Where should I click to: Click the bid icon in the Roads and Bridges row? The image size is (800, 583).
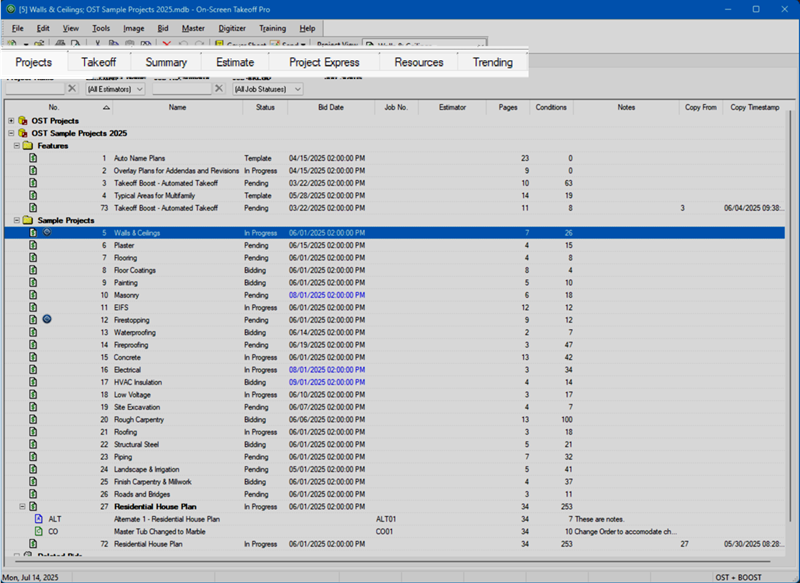33,494
